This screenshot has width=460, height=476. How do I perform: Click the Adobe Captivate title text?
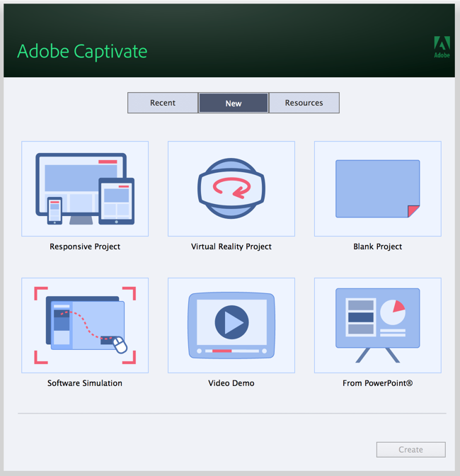coord(82,51)
